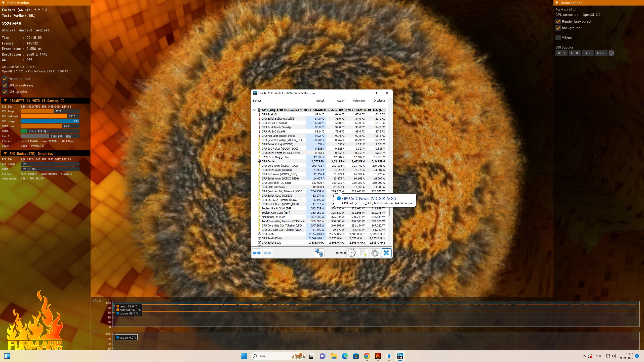Screen dimensions: 644x362
Task: Start logging with the sheet-plus icon
Action: coord(363,253)
